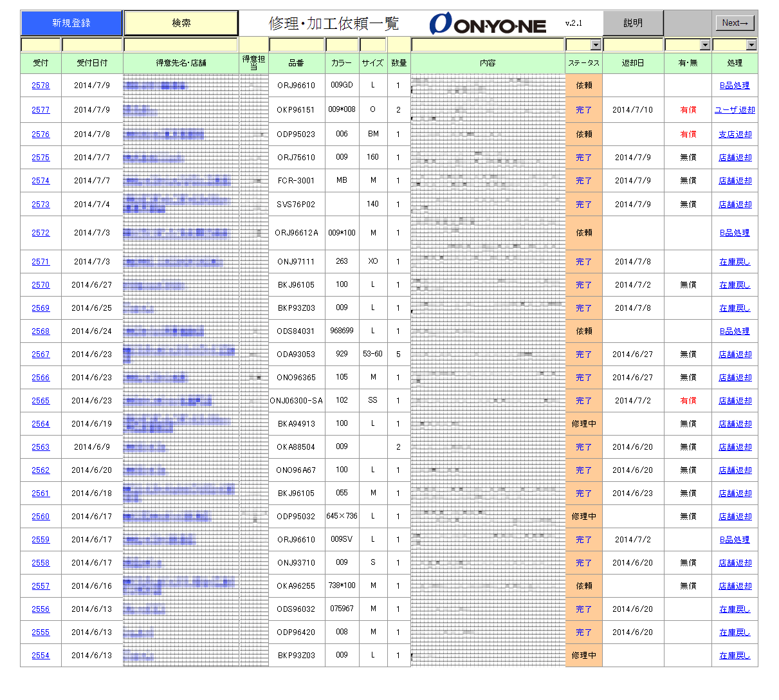Click ユーザ返却 link in row 2577
Image resolution: width=779 pixels, height=700 pixels.
click(735, 110)
